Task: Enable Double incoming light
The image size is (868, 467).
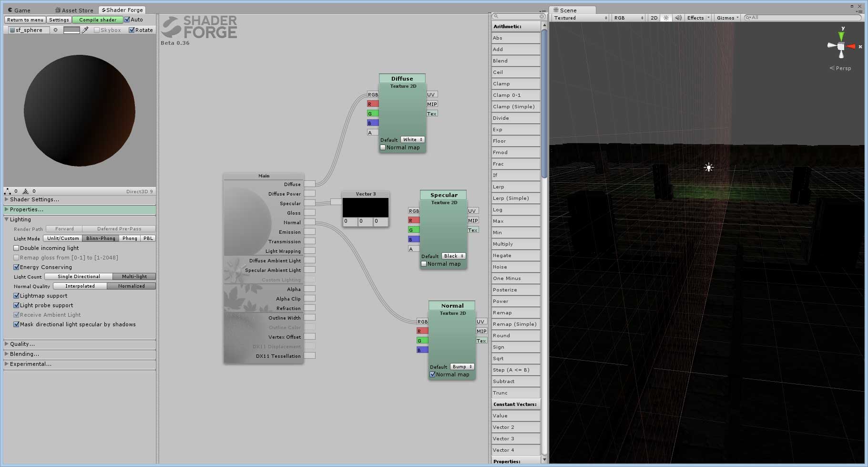Action: [x=16, y=248]
